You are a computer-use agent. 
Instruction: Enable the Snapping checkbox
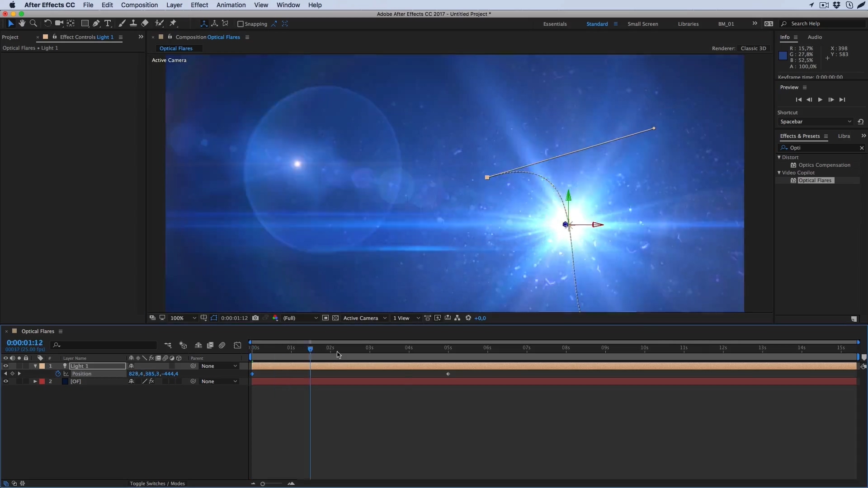241,24
